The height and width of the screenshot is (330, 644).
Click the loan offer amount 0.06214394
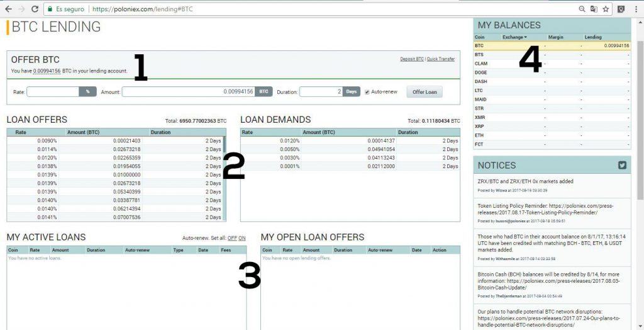(127, 208)
